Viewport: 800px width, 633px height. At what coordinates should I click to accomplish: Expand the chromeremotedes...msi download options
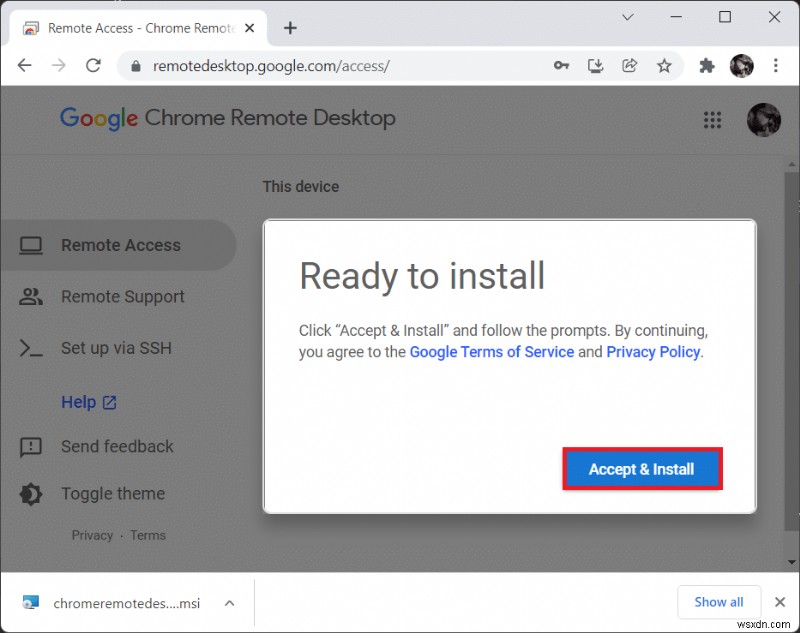pos(230,603)
